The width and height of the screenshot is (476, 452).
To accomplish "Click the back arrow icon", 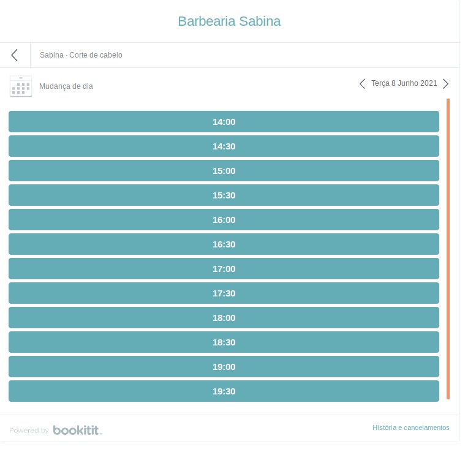I will pos(14,55).
